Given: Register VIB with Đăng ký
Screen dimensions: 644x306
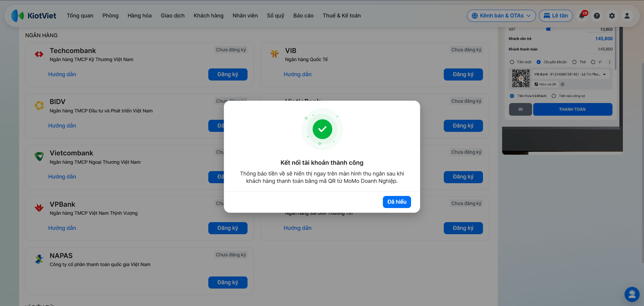Looking at the screenshot, I should (463, 74).
